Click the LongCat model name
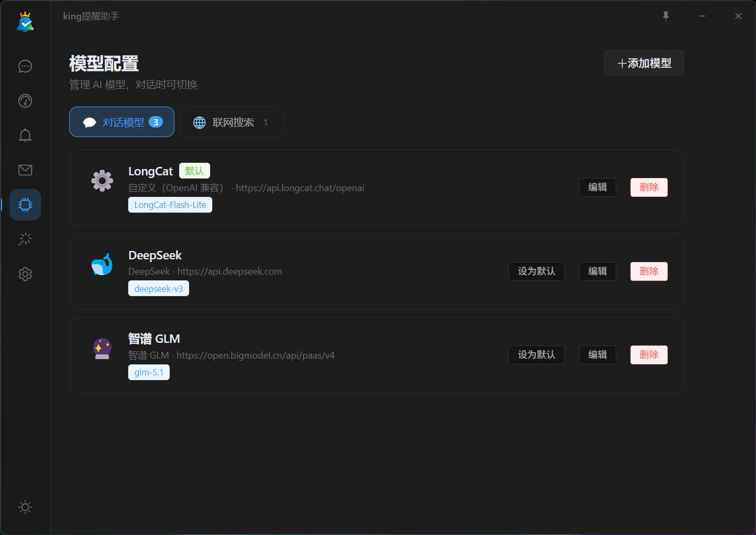Image resolution: width=756 pixels, height=535 pixels. click(151, 171)
